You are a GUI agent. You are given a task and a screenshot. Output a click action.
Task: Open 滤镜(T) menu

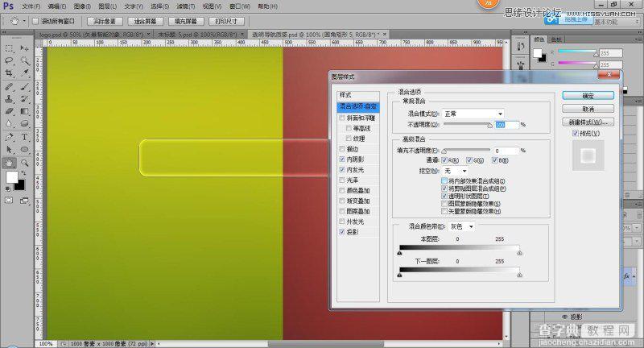(x=185, y=6)
